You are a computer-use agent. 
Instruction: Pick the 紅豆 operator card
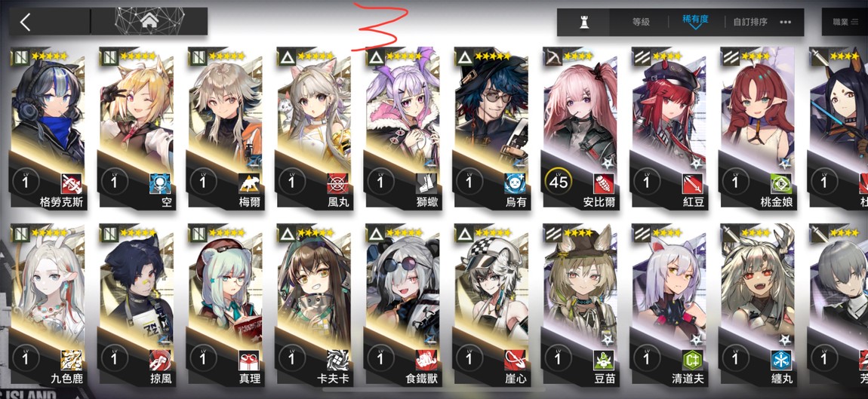[668, 128]
